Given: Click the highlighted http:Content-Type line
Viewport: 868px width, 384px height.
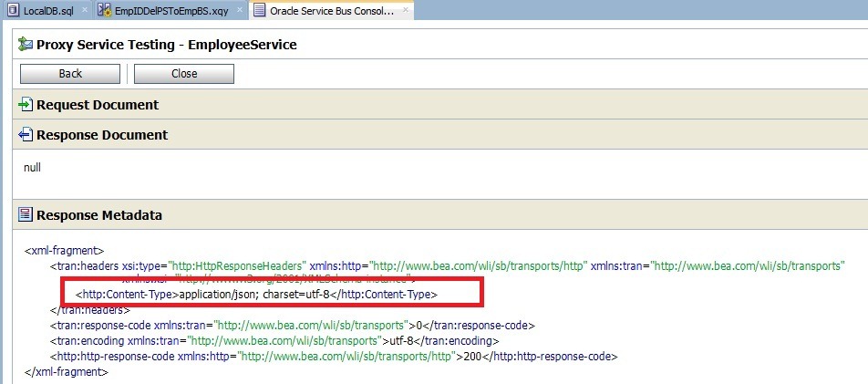Looking at the screenshot, I should 256,295.
